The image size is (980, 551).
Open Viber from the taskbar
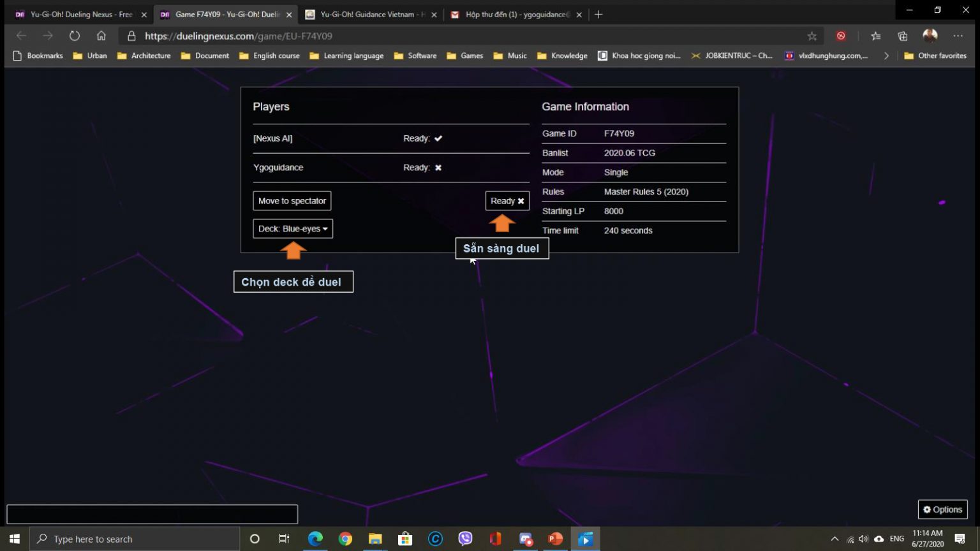click(465, 539)
